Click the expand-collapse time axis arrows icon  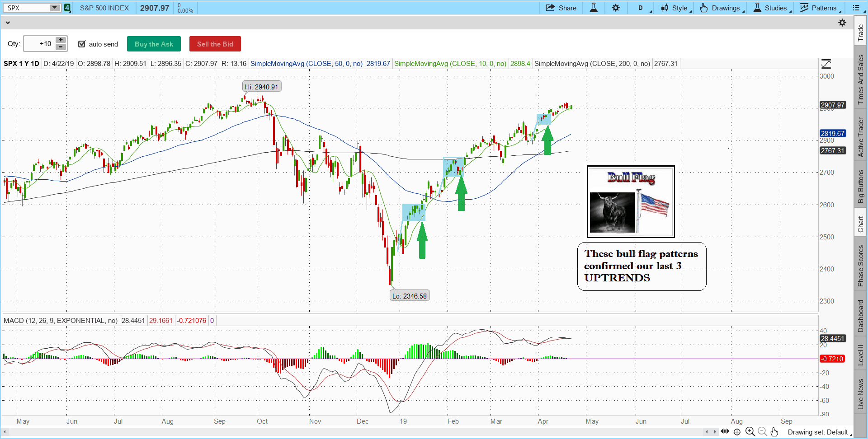pos(725,431)
